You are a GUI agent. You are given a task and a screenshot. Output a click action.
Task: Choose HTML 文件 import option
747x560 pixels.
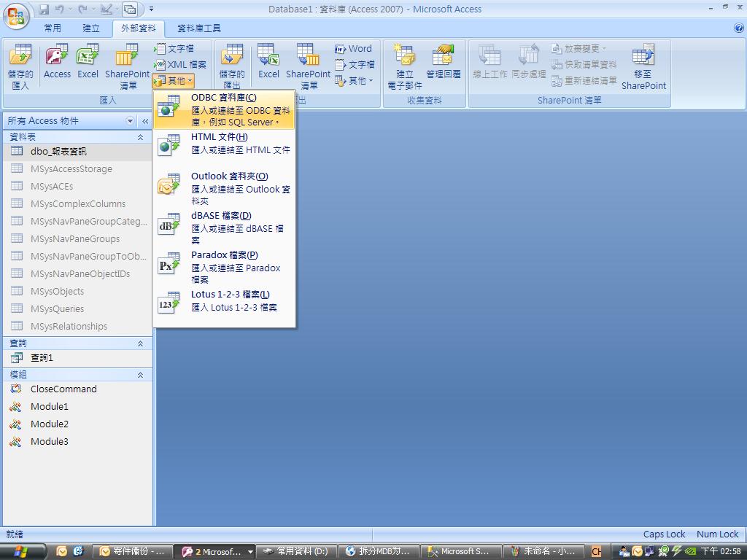[x=224, y=144]
